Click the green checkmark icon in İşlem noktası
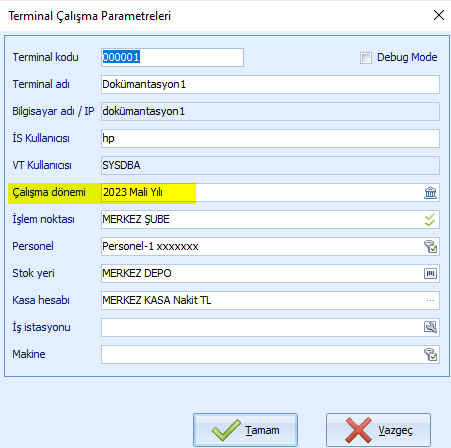The width and height of the screenshot is (451, 448). [430, 220]
